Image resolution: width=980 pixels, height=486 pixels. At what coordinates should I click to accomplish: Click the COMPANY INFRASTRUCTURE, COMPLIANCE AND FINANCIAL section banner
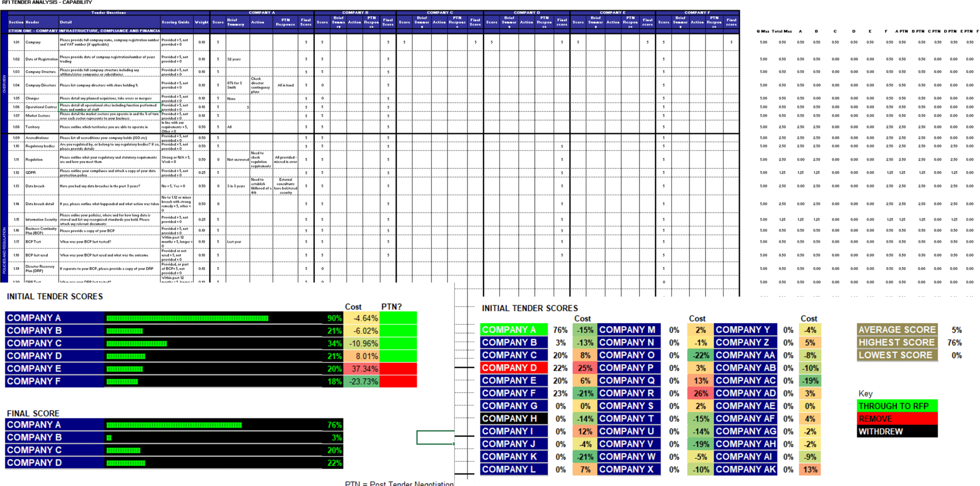click(x=109, y=31)
